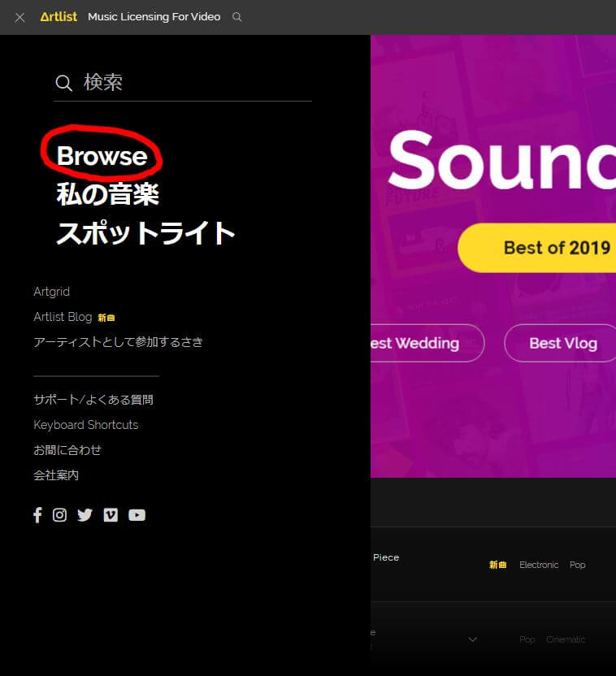The image size is (616, 676).
Task: Click the header search magnifier icon
Action: pos(236,17)
